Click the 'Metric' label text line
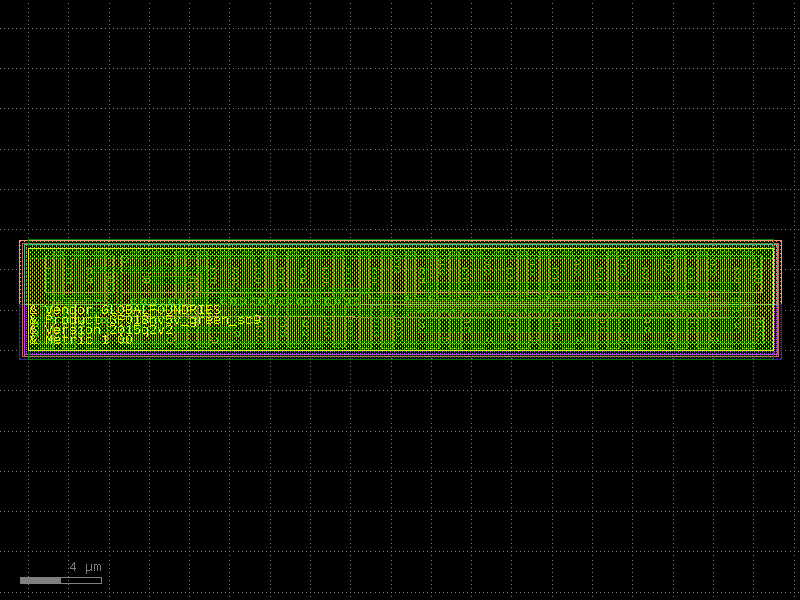 [82, 339]
